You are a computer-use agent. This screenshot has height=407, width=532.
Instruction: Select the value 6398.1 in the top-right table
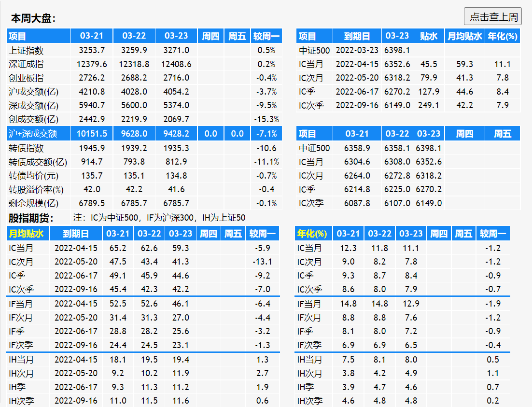[397, 50]
